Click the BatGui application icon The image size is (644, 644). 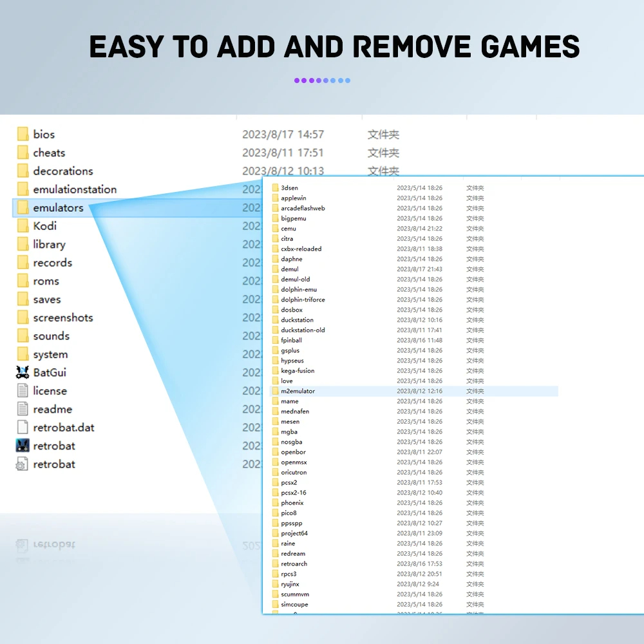[x=23, y=372]
